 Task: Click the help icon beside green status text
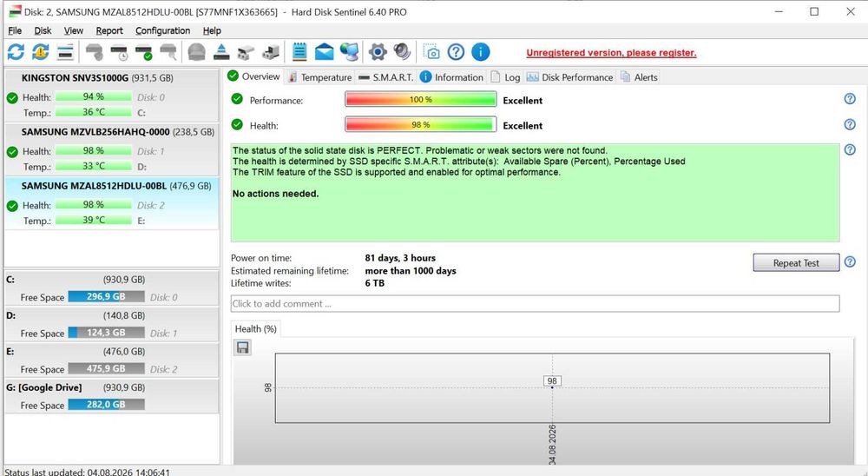[850, 149]
